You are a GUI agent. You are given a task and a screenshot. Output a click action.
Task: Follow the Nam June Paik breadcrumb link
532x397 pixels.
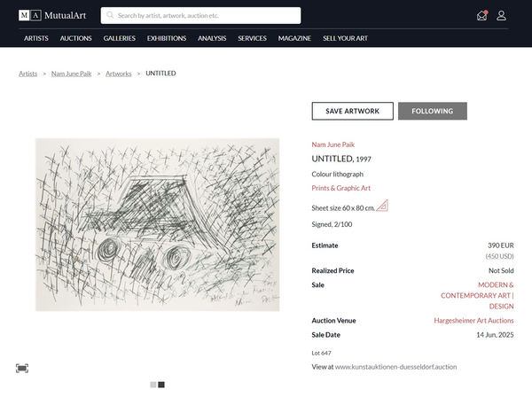(71, 74)
